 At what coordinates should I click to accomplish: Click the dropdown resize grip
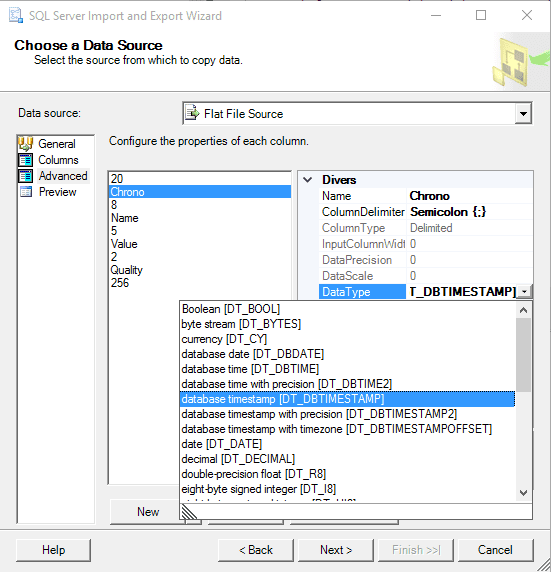tap(188, 511)
